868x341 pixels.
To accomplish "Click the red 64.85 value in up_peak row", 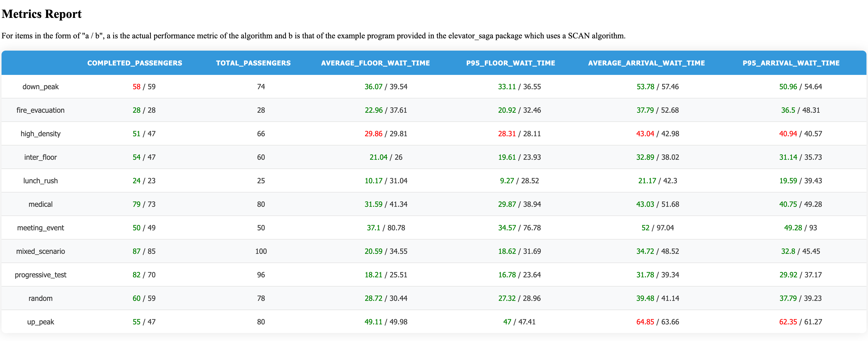I will (x=645, y=322).
